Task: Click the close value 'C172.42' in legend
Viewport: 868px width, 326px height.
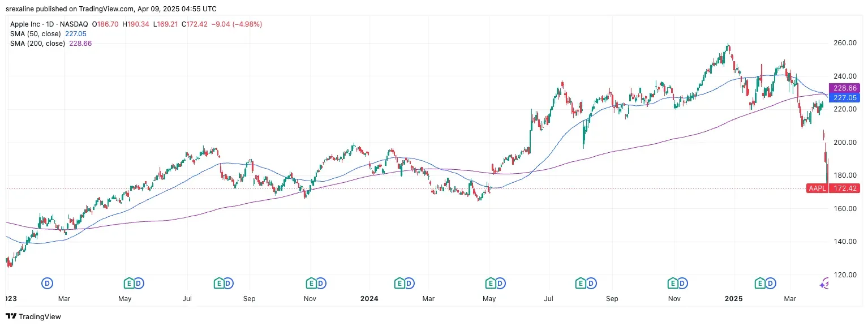Action: 194,24
